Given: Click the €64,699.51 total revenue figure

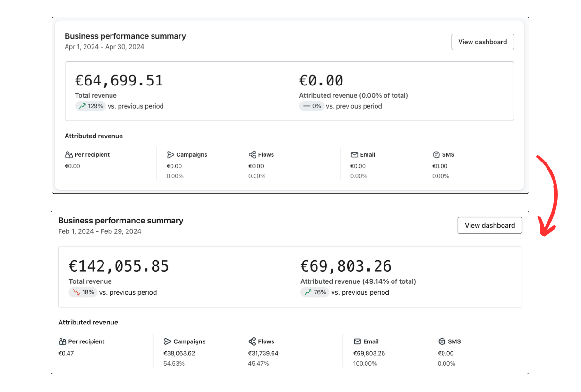Looking at the screenshot, I should click(x=119, y=80).
